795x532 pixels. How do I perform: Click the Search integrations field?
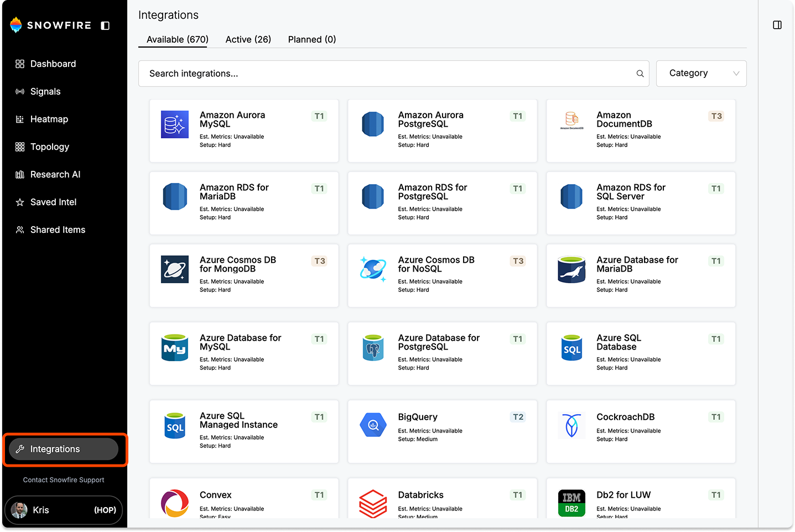[x=393, y=74]
